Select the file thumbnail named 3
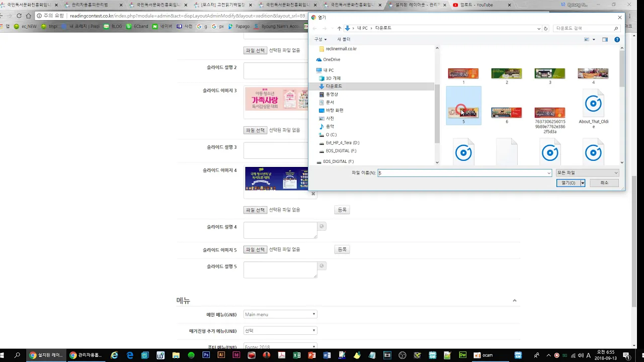 tap(550, 74)
